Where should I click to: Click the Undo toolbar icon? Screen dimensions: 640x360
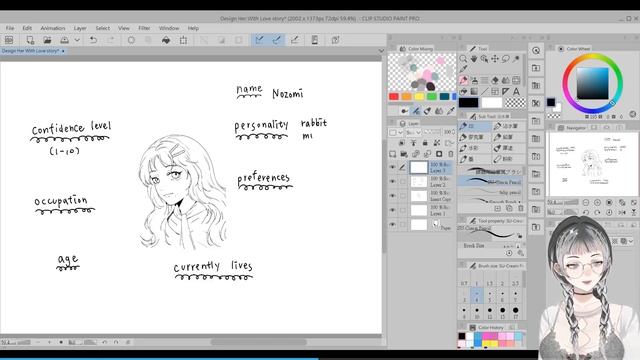tap(93, 40)
